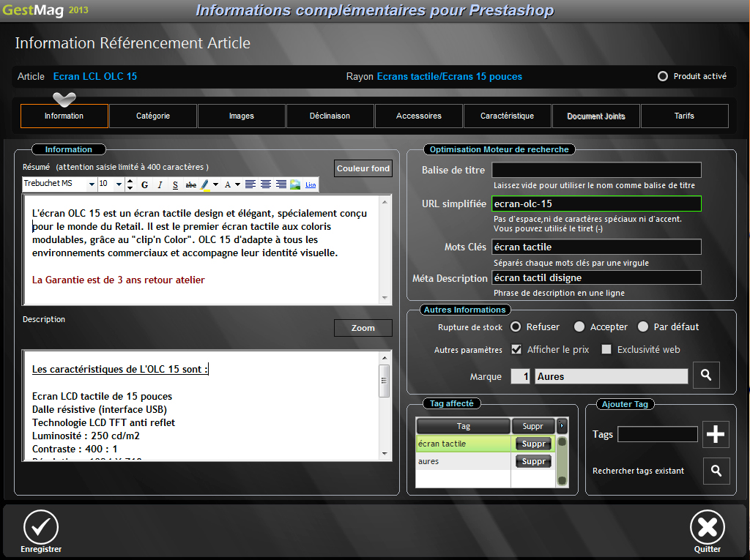Image resolution: width=750 pixels, height=560 pixels.
Task: Open the Catégorie tab
Action: 153,116
